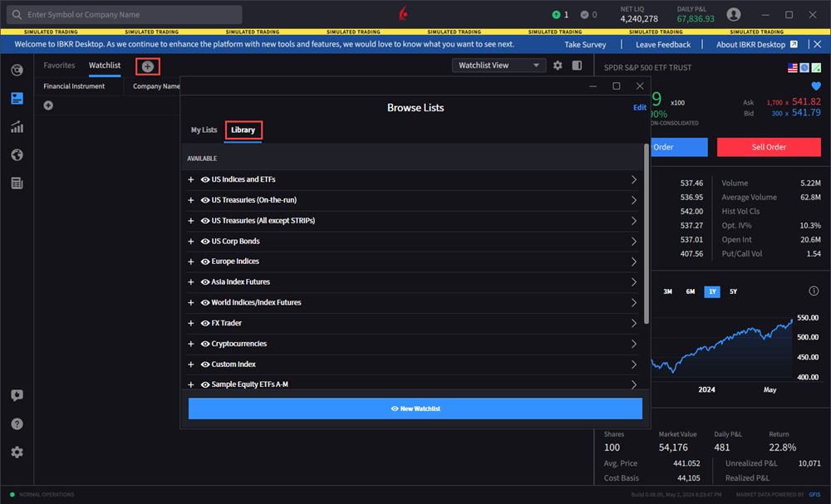This screenshot has width=831, height=504.
Task: Open the help question mark icon
Action: (x=17, y=423)
